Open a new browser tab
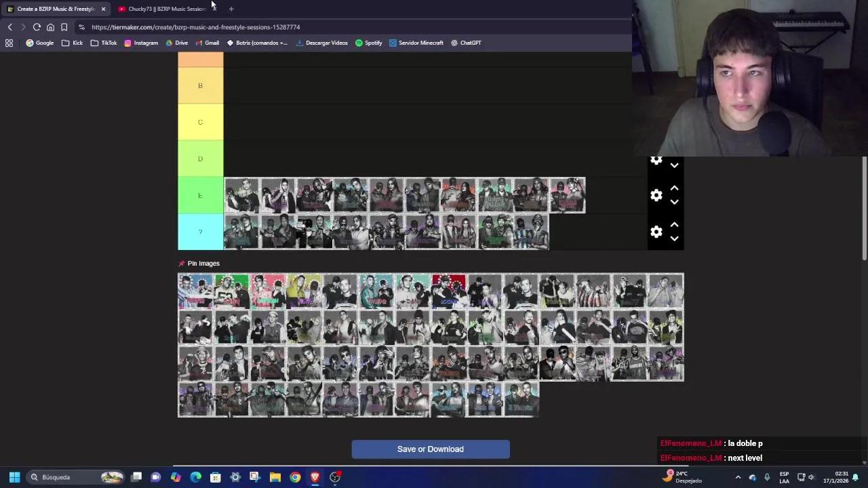The image size is (868, 488). (x=231, y=9)
